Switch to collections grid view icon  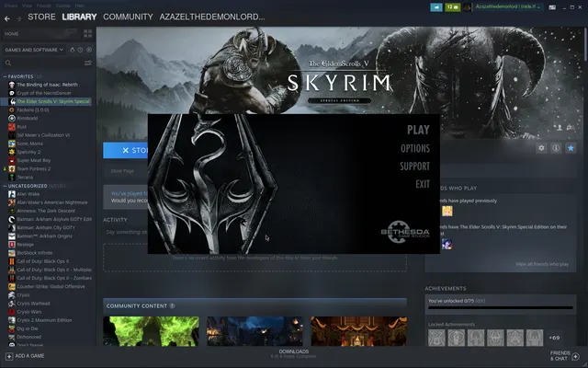click(88, 34)
